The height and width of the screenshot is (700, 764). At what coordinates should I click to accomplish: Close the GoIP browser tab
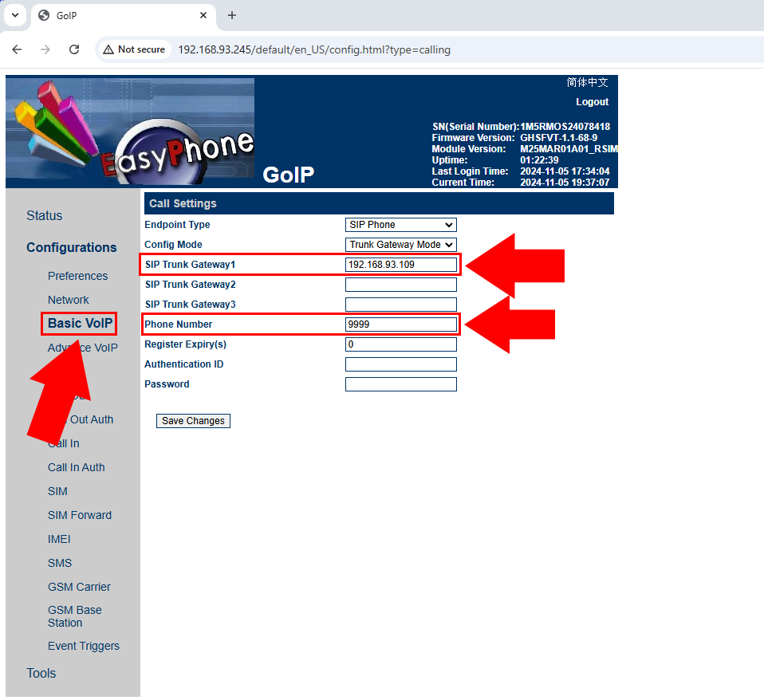[x=203, y=15]
